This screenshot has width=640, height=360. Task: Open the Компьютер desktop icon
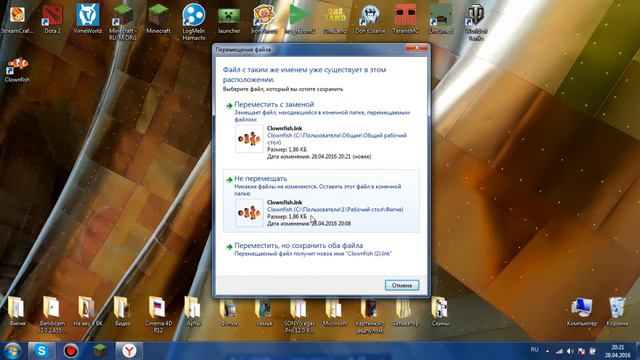[582, 312]
